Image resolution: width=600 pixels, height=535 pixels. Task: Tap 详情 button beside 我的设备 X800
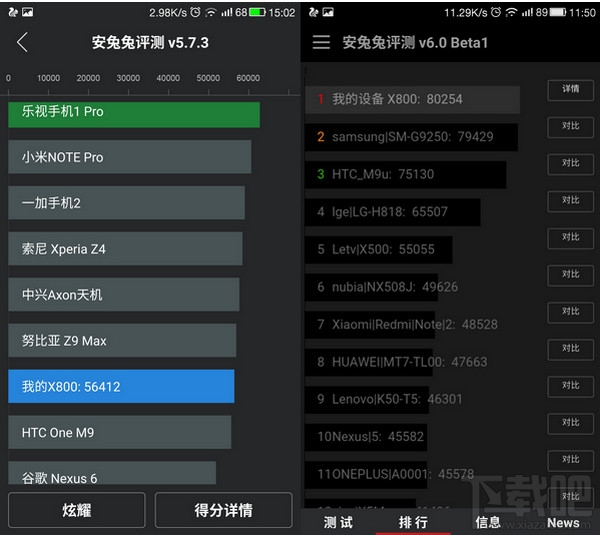click(571, 90)
